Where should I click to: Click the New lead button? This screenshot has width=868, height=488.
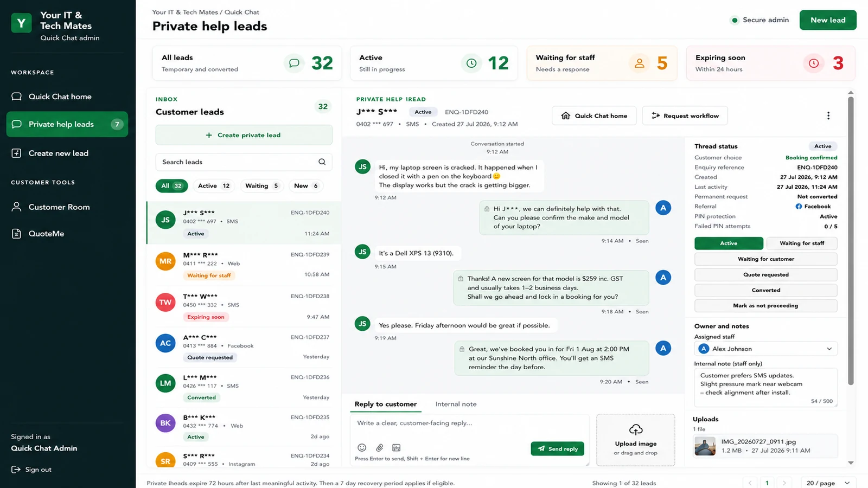(828, 20)
